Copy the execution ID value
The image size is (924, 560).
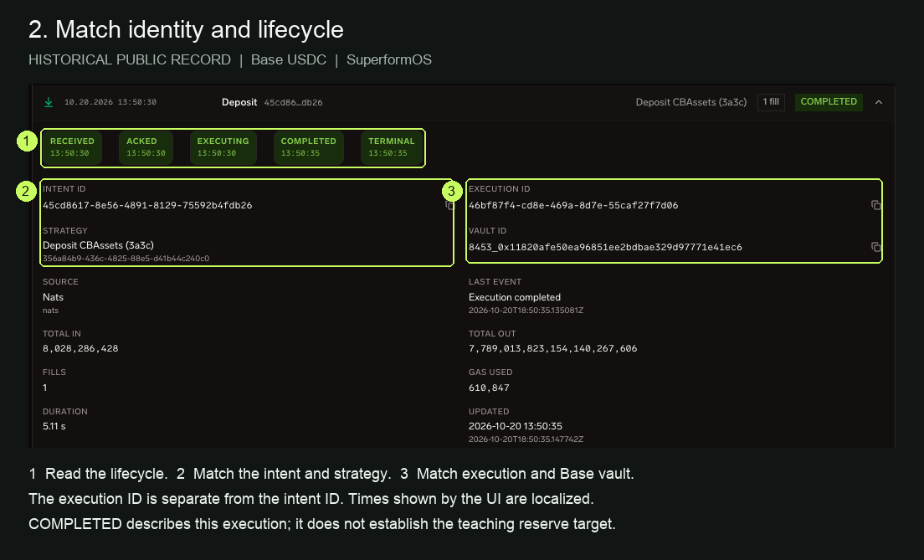[x=876, y=205]
